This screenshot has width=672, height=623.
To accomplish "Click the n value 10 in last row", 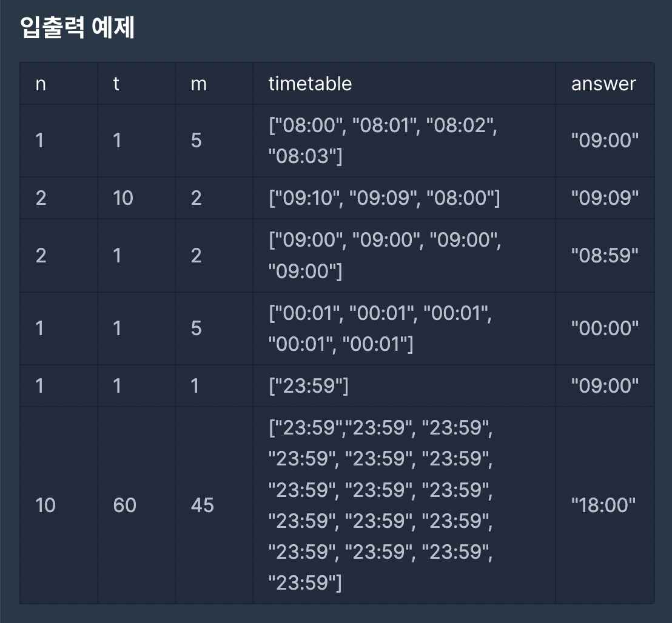I will 59,505.
